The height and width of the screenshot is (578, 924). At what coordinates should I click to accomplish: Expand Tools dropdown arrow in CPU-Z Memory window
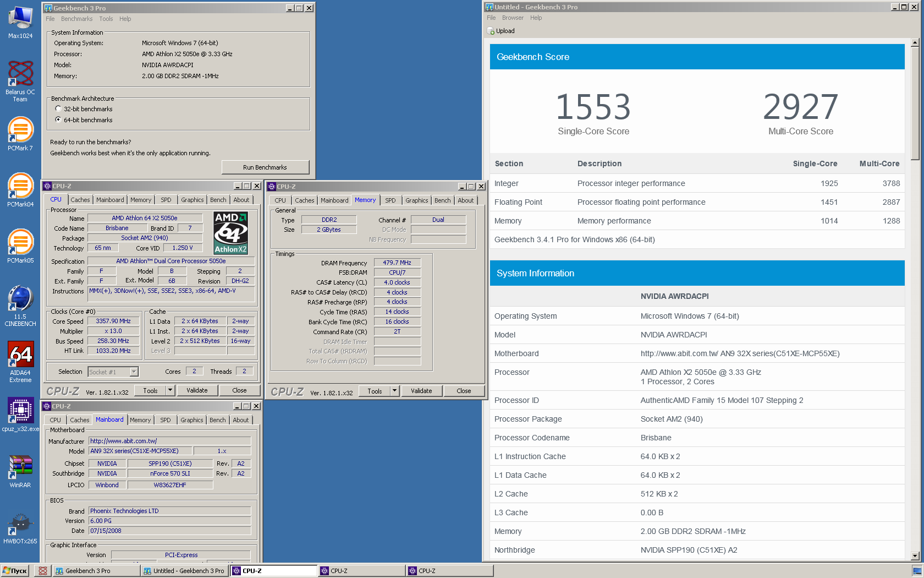(394, 391)
